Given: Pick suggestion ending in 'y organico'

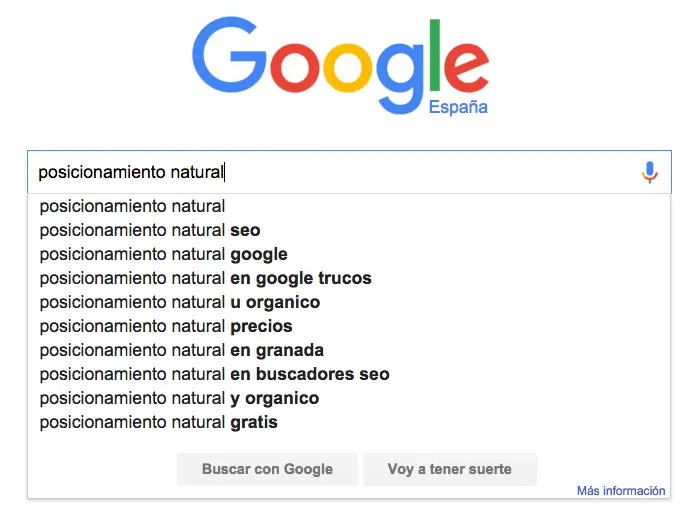Looking at the screenshot, I should coord(349,398).
